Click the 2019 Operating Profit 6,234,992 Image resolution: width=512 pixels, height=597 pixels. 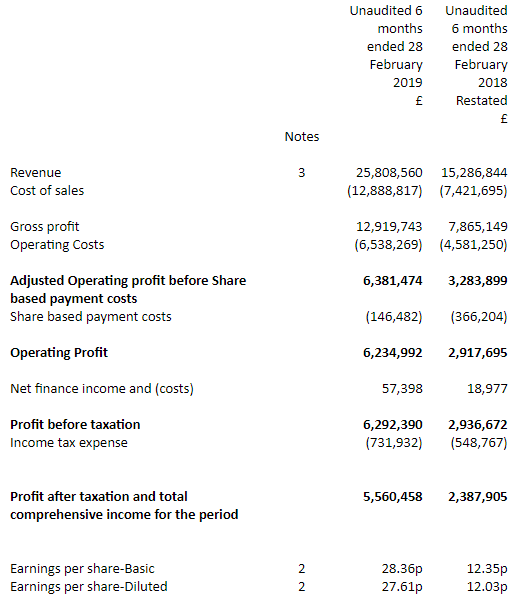pos(392,353)
